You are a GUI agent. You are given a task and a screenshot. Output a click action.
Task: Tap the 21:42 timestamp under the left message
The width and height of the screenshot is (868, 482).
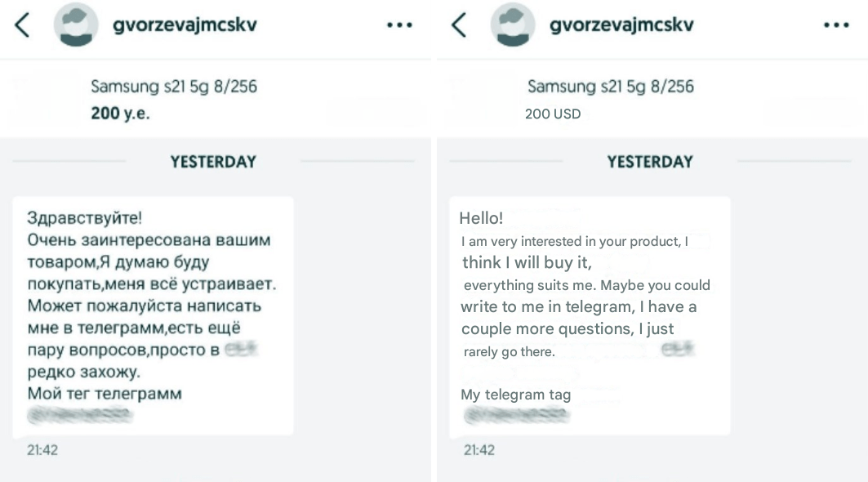pos(42,449)
